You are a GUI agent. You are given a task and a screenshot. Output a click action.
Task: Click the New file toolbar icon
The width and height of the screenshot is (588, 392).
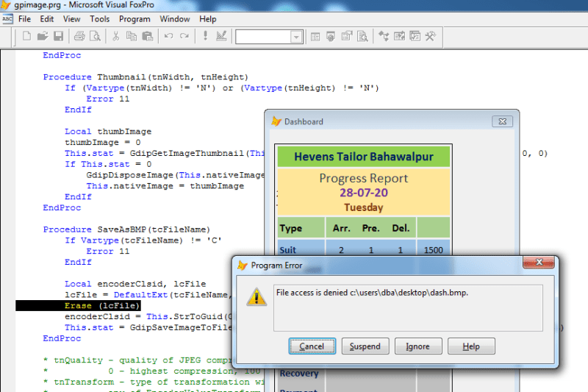[26, 36]
